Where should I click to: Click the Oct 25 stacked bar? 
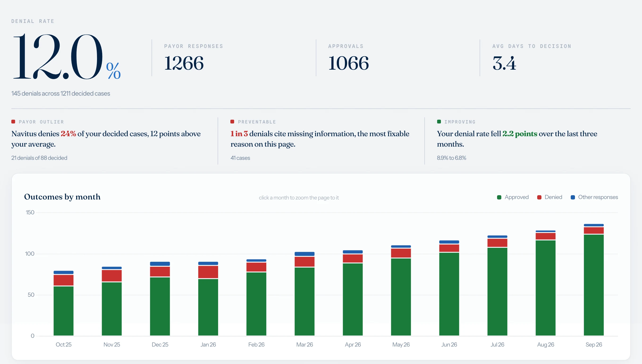[x=63, y=303]
